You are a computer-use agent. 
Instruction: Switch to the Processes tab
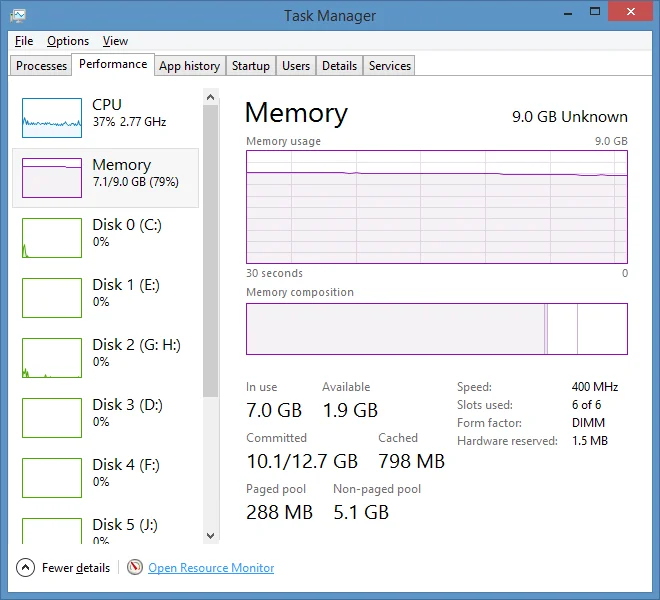click(41, 66)
